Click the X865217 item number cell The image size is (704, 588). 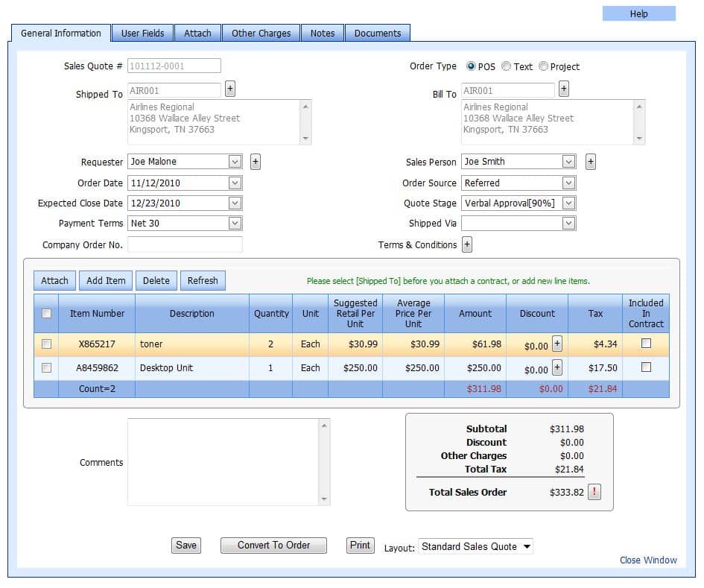(x=97, y=344)
